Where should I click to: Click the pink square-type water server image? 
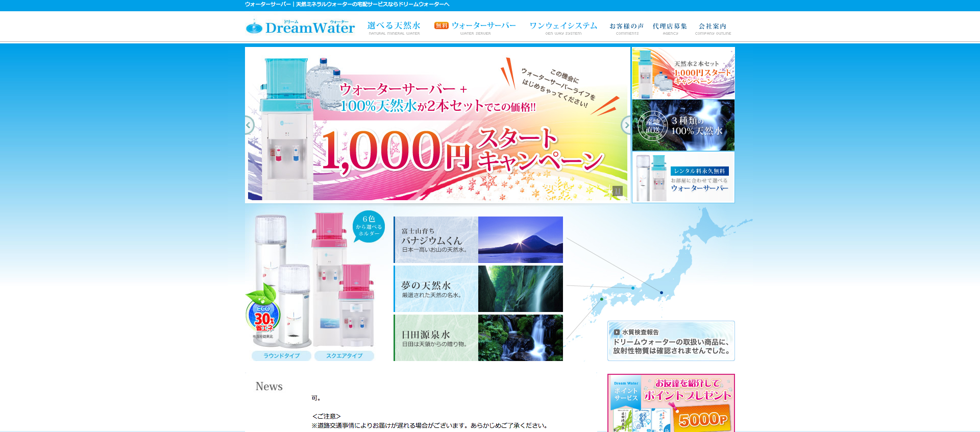click(343, 280)
